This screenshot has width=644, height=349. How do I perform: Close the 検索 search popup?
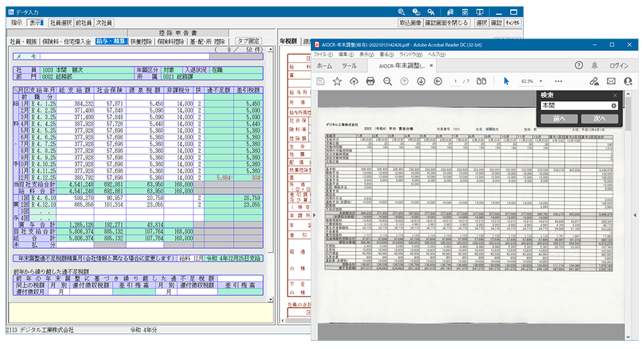(615, 95)
